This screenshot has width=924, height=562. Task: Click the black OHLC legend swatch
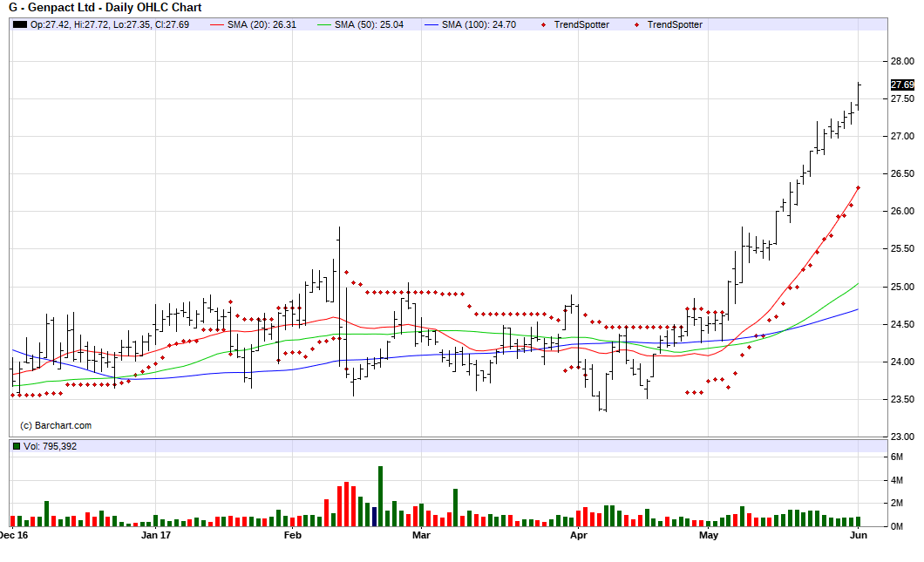[20, 24]
